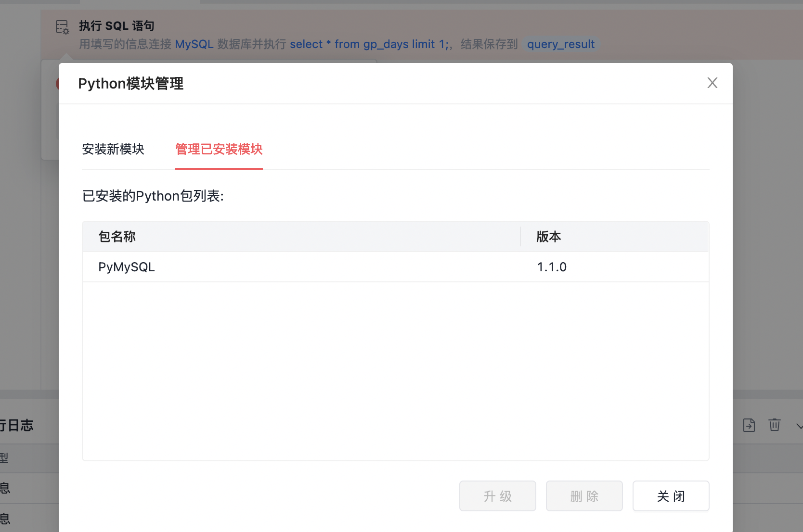Click the 已安装的Python包列表 label
The image size is (803, 532).
(153, 196)
